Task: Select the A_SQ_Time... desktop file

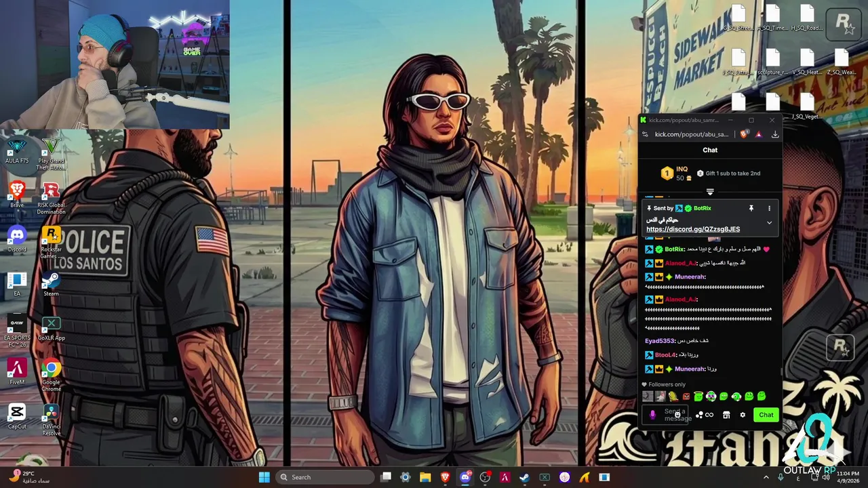Action: coord(772,18)
